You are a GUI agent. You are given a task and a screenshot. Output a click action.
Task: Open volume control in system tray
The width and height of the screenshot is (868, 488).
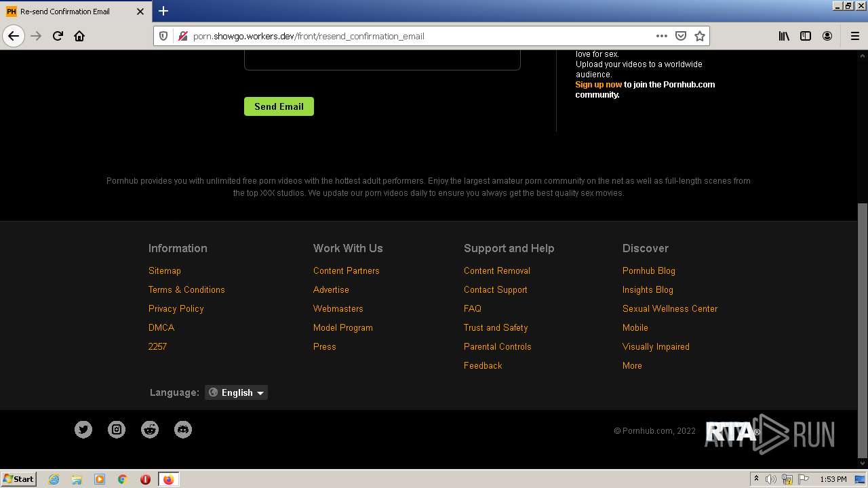(771, 479)
